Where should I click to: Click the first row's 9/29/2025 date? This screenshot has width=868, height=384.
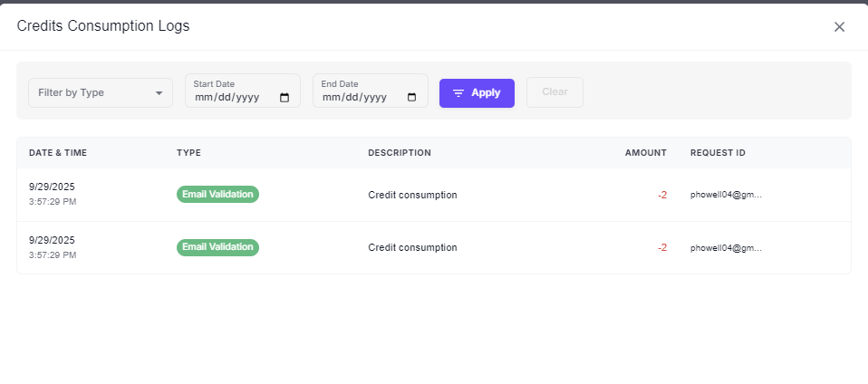(x=52, y=187)
